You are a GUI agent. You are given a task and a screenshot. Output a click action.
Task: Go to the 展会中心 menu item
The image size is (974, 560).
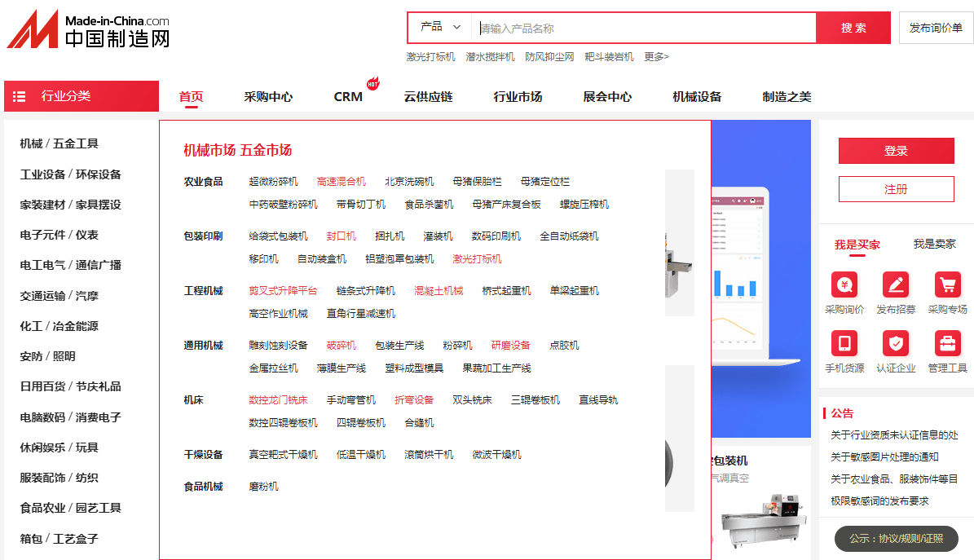[607, 96]
